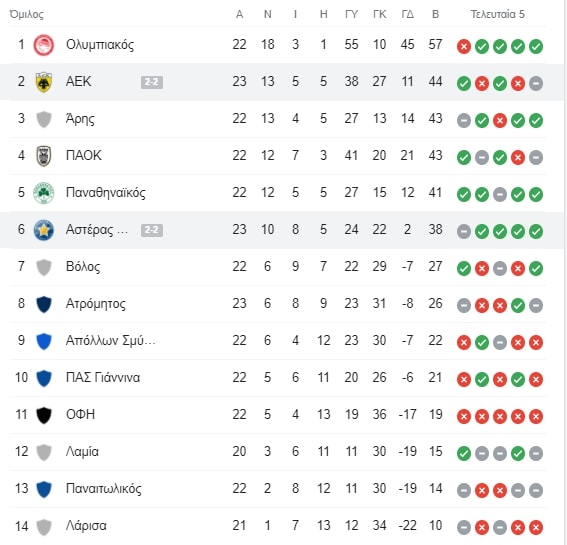Open the Παναιτωλικός team link
Screen dimensions: 567x545
point(103,489)
